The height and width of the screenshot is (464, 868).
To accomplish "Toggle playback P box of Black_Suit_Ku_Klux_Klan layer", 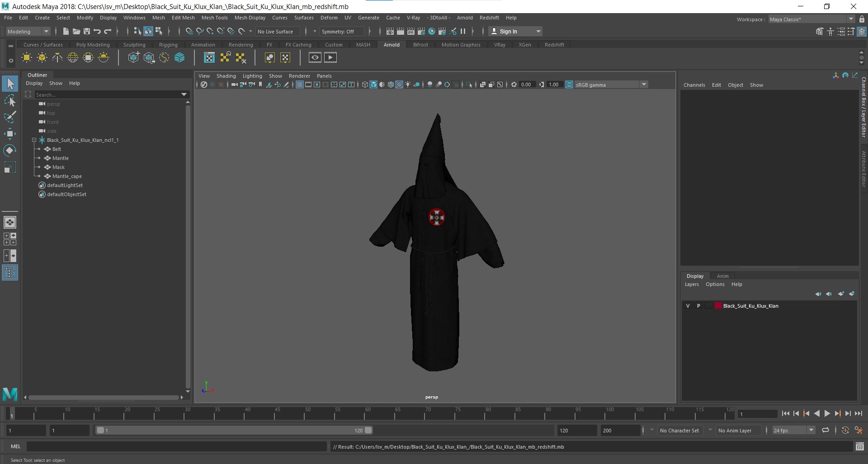I will [698, 306].
